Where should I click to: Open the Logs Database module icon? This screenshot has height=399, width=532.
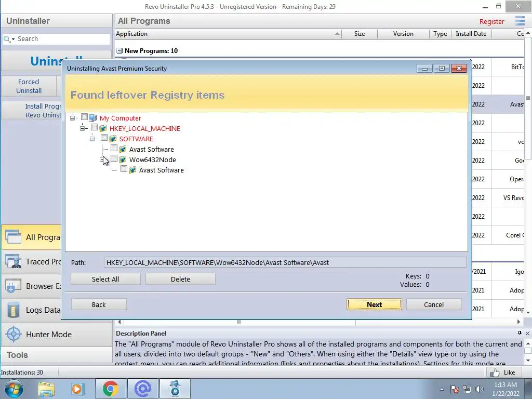click(x=13, y=310)
